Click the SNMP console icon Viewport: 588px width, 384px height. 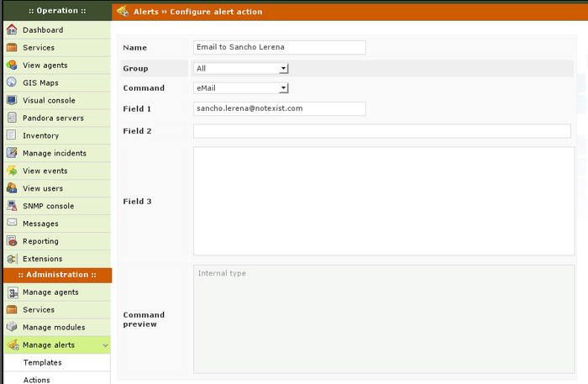click(12, 206)
